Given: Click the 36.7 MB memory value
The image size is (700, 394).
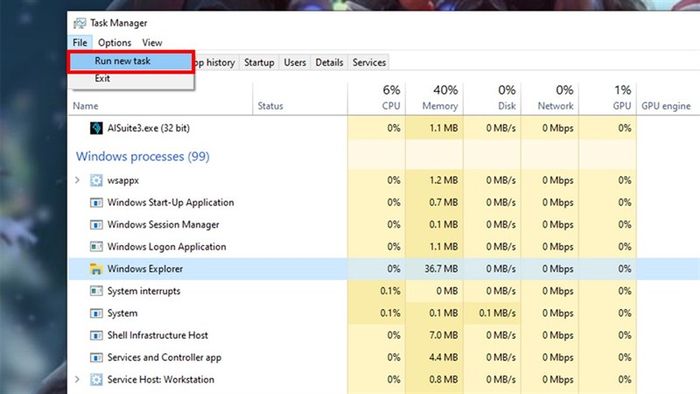Looking at the screenshot, I should click(x=441, y=269).
